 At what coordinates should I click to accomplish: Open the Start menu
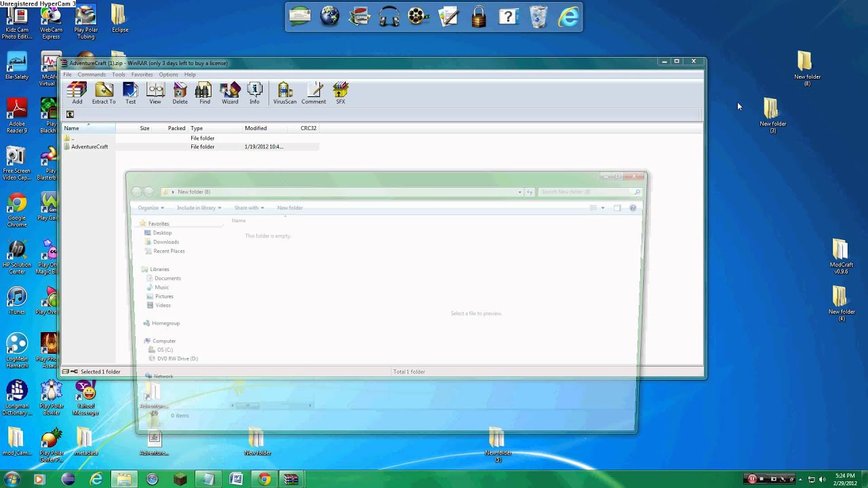pyautogui.click(x=12, y=479)
